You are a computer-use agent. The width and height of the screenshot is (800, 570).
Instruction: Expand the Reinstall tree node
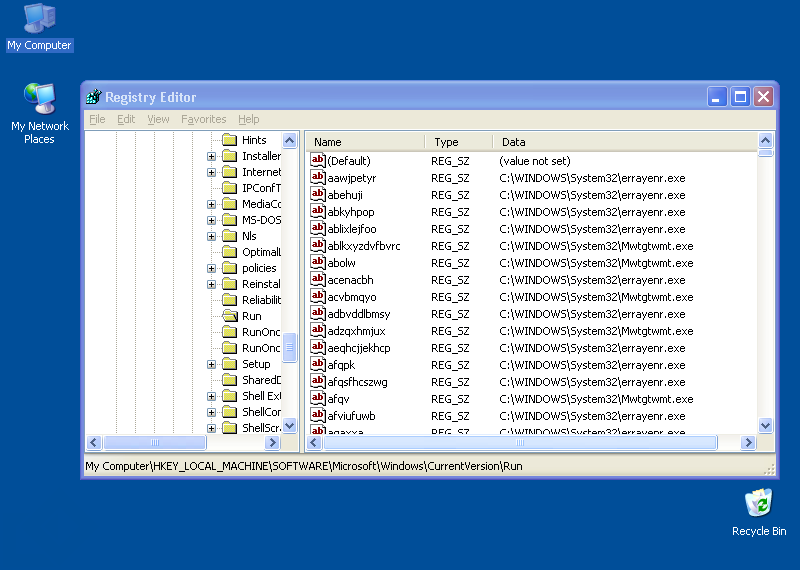pyautogui.click(x=211, y=284)
